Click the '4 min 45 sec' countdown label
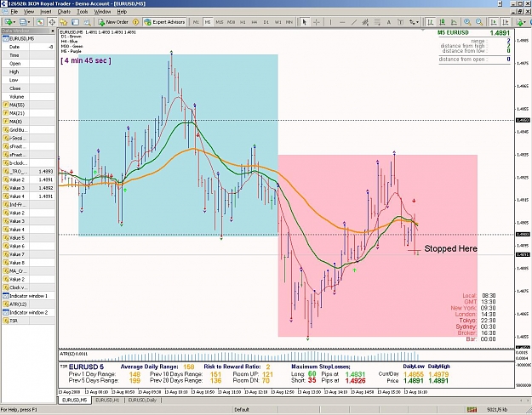Screen dimensions: 532x415 [86, 60]
